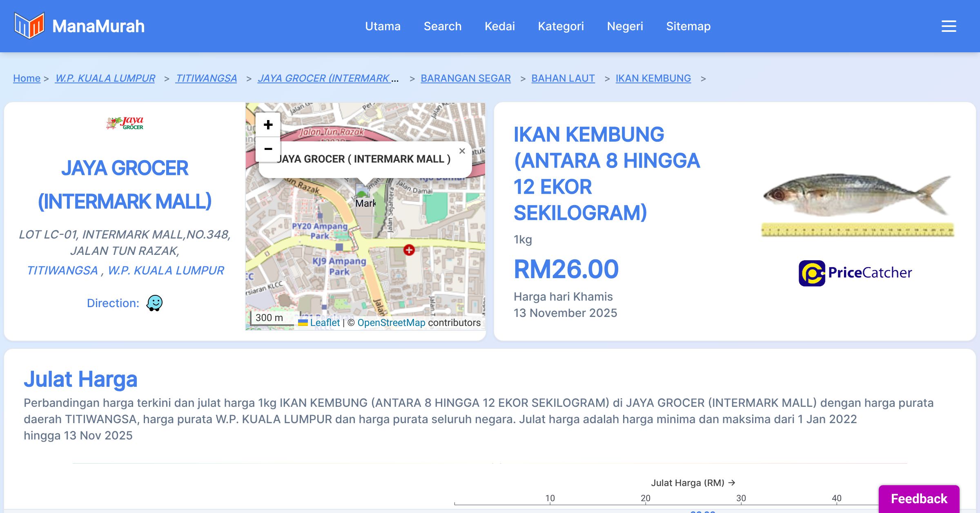This screenshot has height=513, width=980.
Task: Click the Jaya Grocer store logo
Action: (x=125, y=123)
